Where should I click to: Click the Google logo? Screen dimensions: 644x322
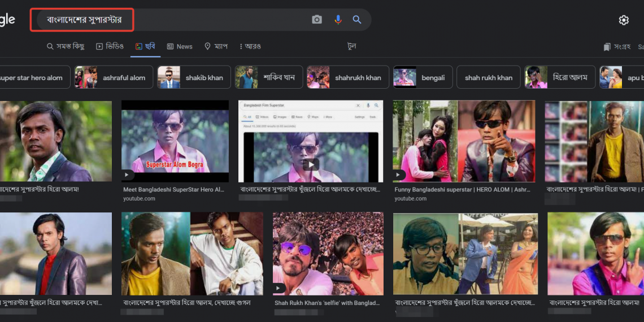tap(7, 20)
